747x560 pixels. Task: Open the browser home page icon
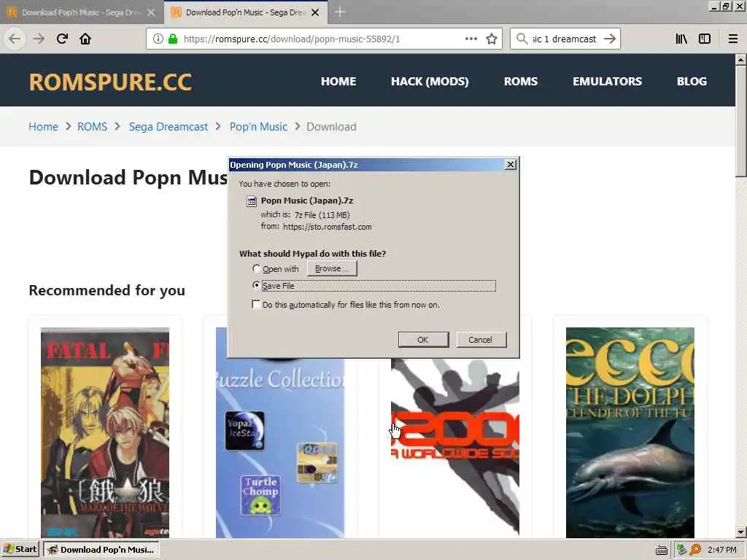(85, 39)
